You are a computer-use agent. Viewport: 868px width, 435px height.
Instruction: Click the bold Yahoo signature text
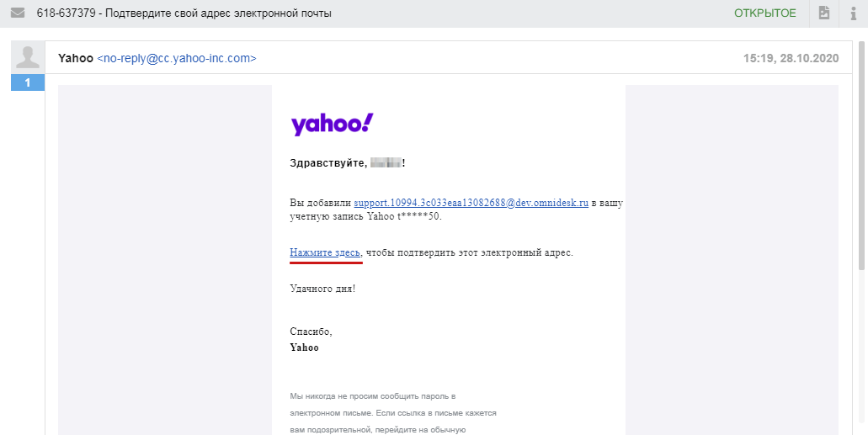(x=304, y=347)
